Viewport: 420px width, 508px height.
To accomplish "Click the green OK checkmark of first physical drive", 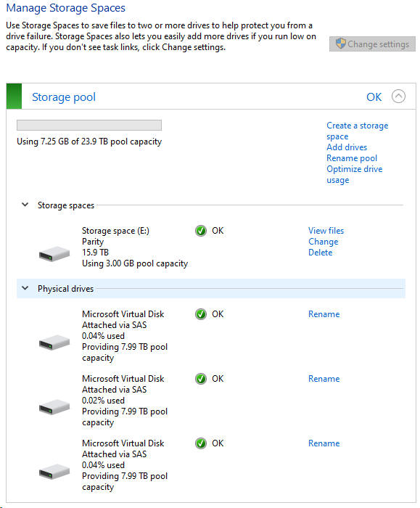I will click(201, 314).
